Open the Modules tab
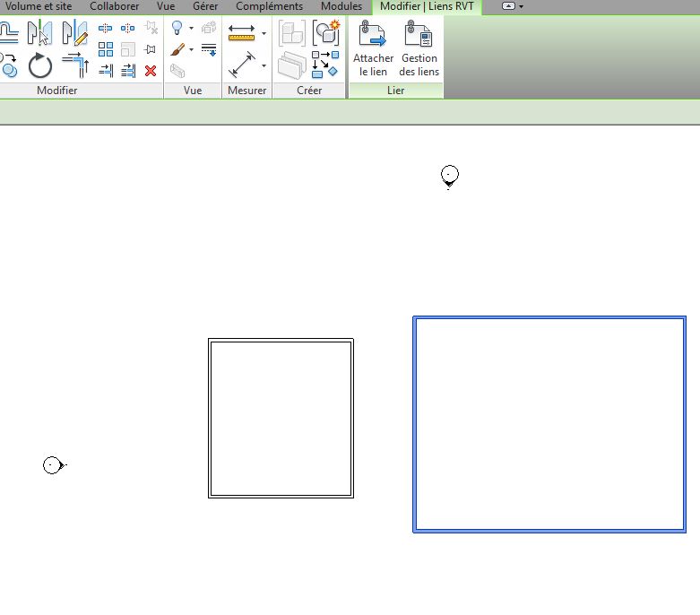 click(x=341, y=6)
